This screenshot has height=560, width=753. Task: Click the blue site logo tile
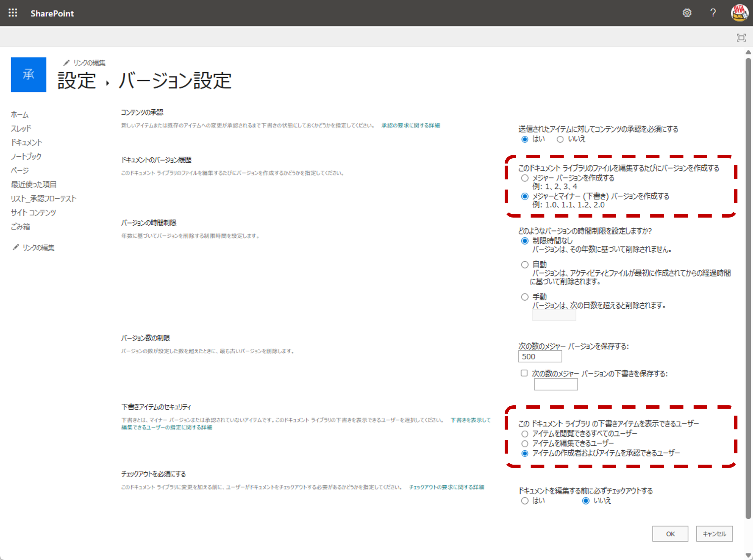pos(28,75)
